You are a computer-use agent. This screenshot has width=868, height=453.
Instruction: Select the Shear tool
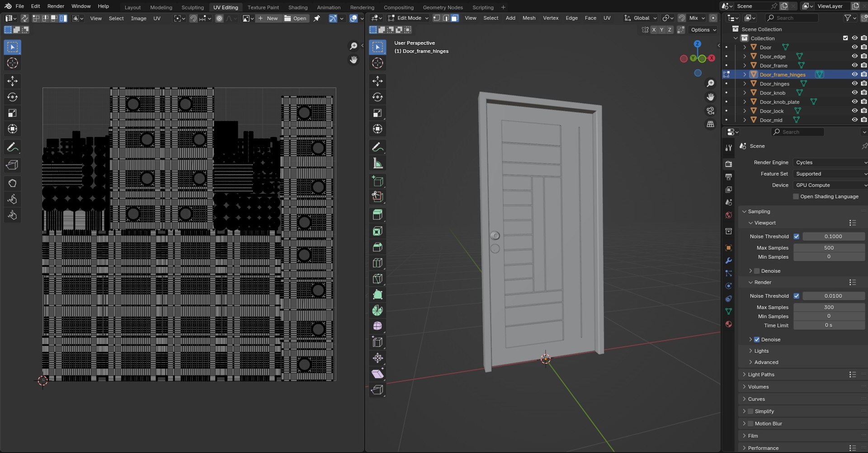click(x=377, y=374)
